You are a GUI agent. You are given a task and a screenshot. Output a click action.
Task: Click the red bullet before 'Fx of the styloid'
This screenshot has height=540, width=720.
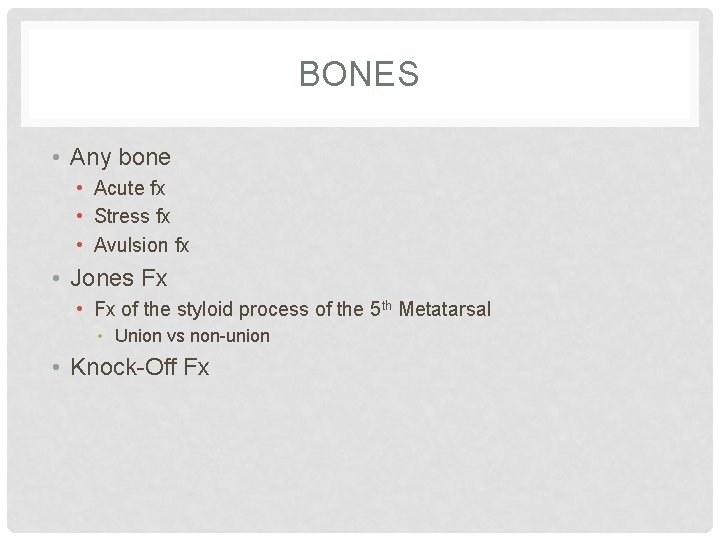coord(80,309)
